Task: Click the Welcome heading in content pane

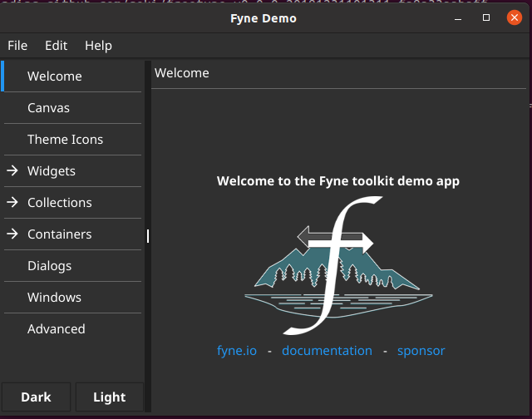Action: 182,73
